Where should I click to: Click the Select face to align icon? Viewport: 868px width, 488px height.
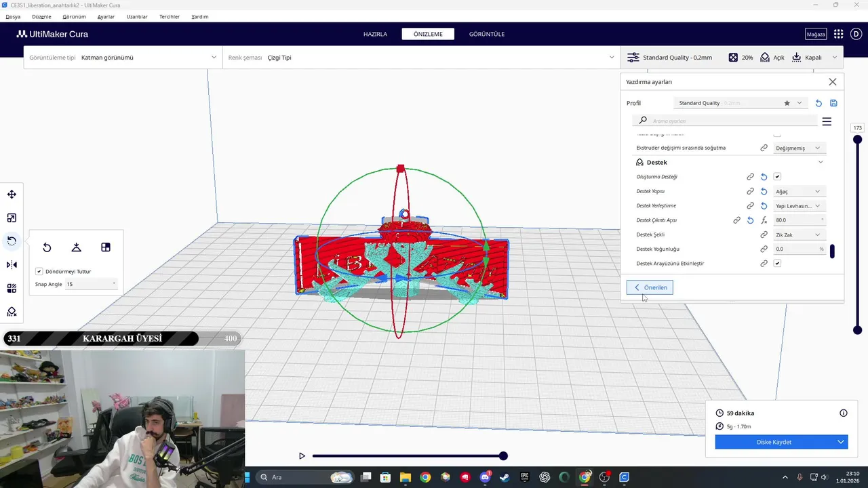tap(106, 247)
